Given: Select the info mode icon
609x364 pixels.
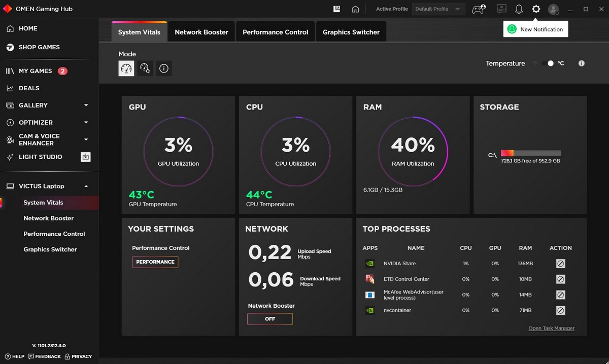Looking at the screenshot, I should [x=163, y=68].
